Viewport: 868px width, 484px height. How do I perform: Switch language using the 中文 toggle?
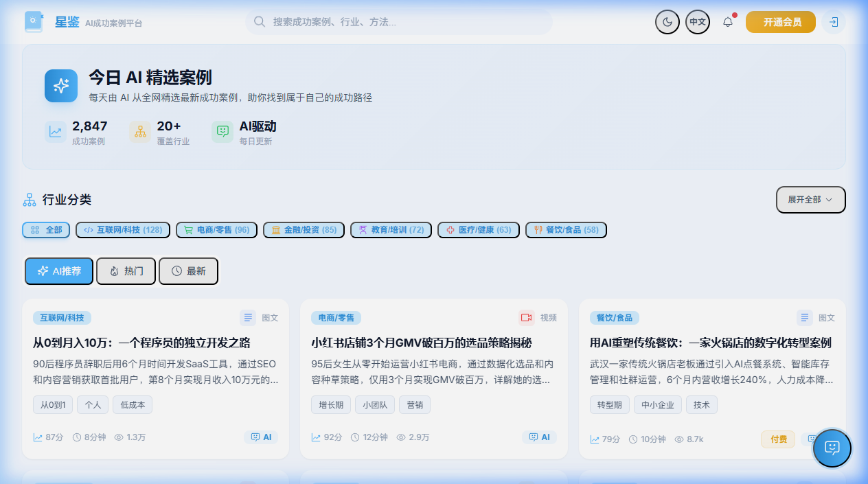pyautogui.click(x=697, y=22)
